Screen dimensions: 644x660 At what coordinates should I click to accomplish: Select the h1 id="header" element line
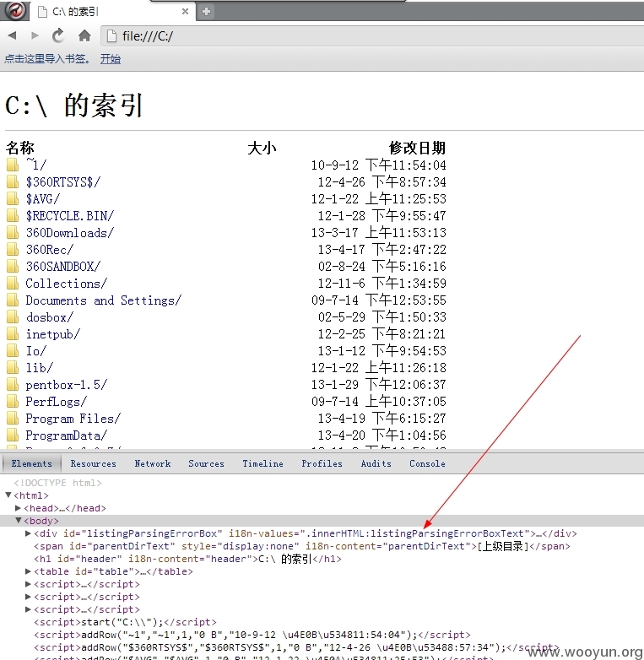click(x=187, y=559)
